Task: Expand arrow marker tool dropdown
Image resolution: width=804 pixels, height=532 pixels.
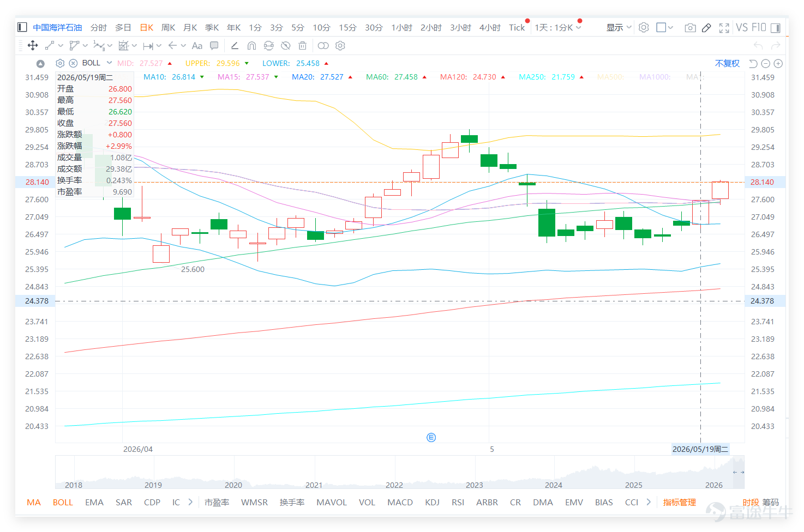Action: [x=183, y=46]
